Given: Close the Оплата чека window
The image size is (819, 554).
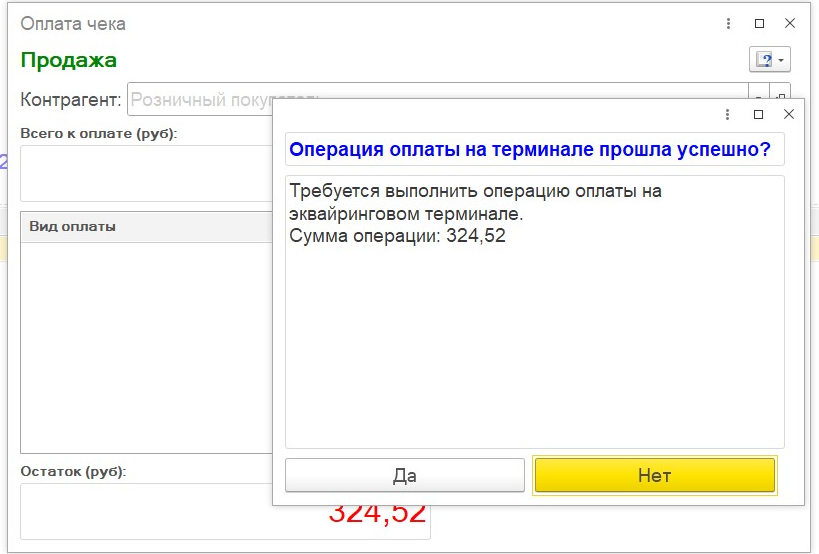Looking at the screenshot, I should tap(790, 23).
